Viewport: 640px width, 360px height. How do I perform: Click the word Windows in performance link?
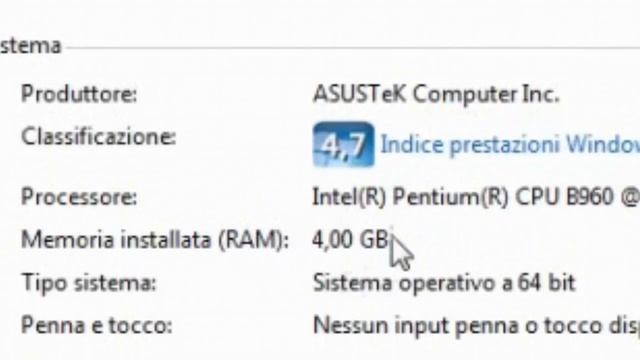point(603,144)
